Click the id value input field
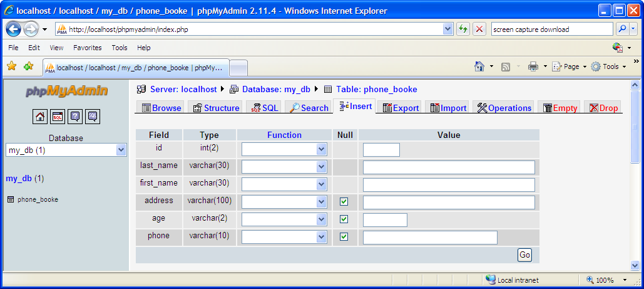The image size is (644, 289). [381, 149]
